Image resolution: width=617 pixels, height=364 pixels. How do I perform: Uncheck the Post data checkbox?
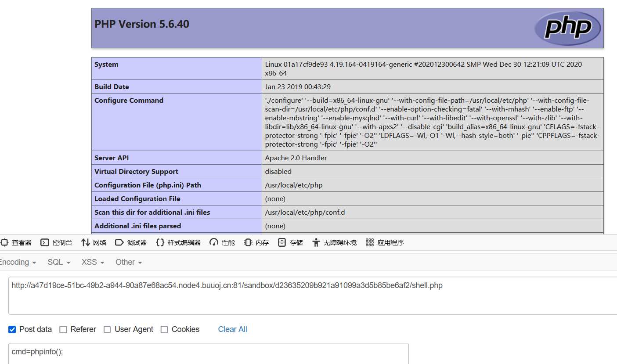point(12,329)
